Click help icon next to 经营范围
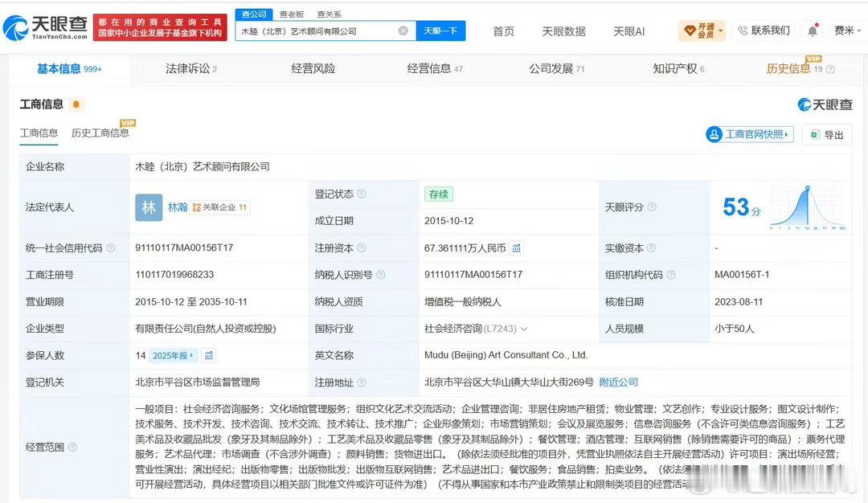 (72, 447)
